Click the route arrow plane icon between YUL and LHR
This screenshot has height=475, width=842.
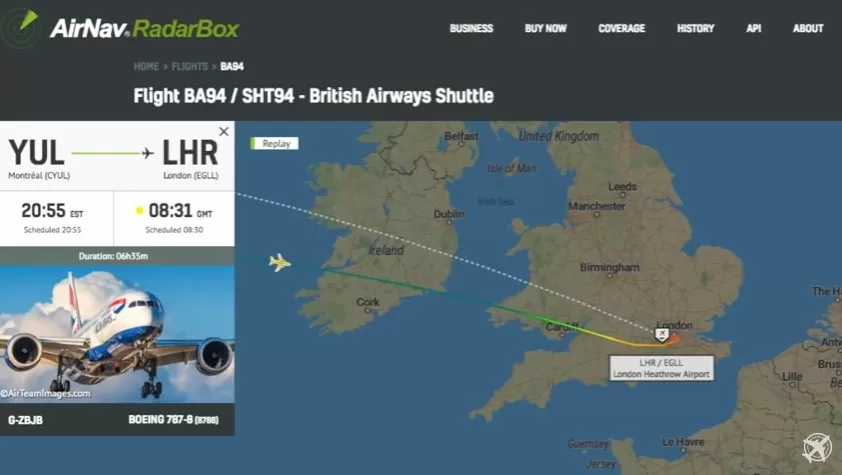click(148, 154)
